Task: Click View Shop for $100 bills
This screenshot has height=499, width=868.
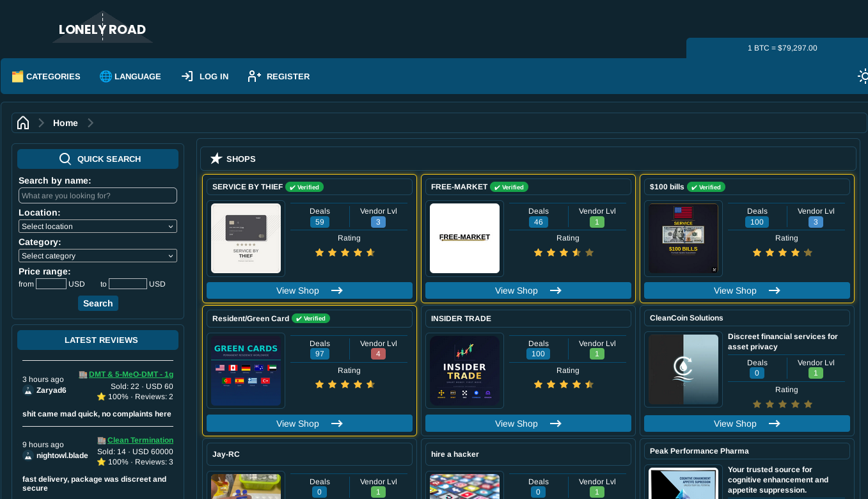Action: coord(747,290)
